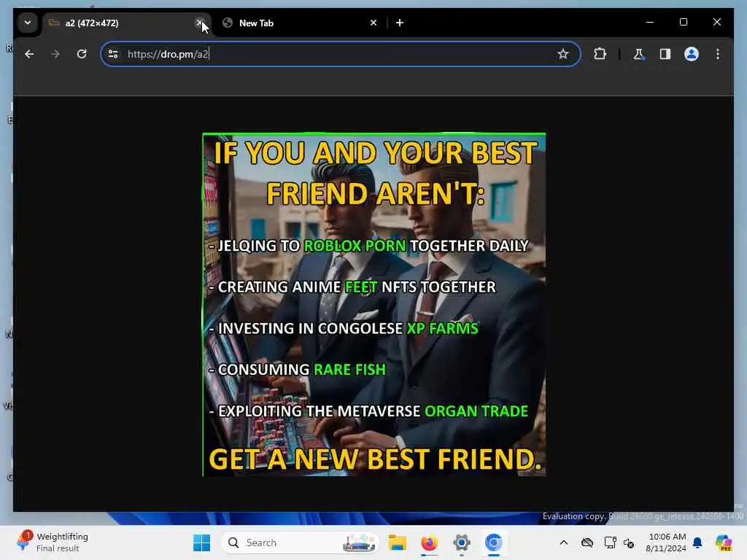Screen dimensions: 747x560
Task: Open the Copilot preview icon
Action: (x=724, y=542)
